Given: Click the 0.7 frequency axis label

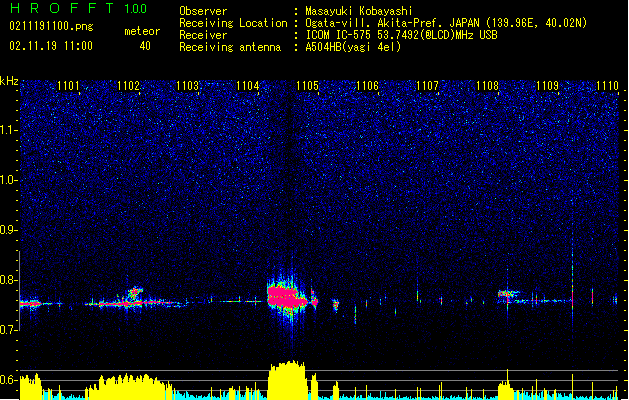Looking at the screenshot, I should click(9, 330).
